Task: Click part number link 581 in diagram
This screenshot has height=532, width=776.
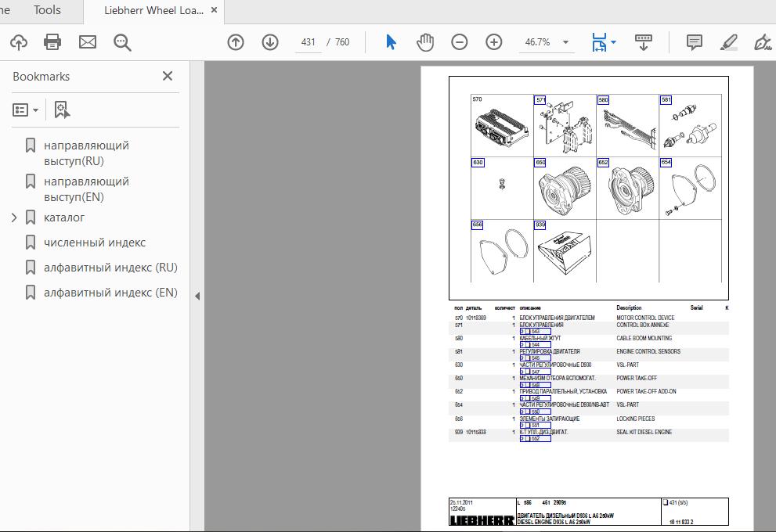Action: point(666,100)
